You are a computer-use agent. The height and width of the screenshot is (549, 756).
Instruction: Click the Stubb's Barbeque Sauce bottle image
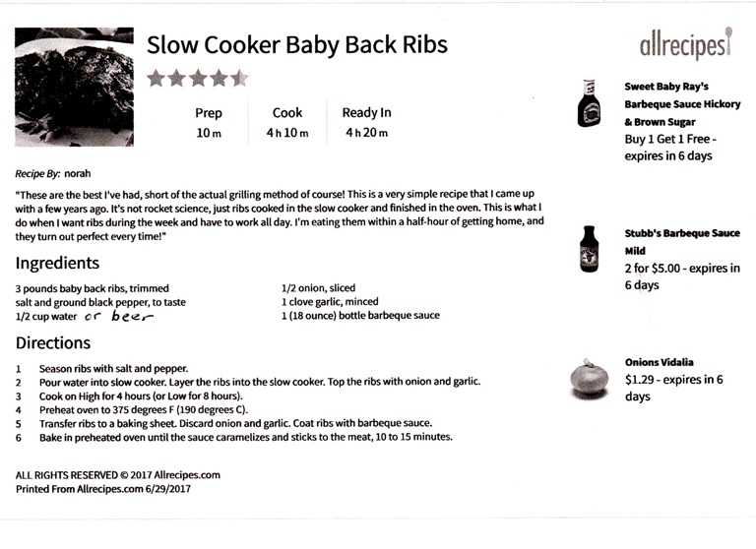click(x=589, y=249)
